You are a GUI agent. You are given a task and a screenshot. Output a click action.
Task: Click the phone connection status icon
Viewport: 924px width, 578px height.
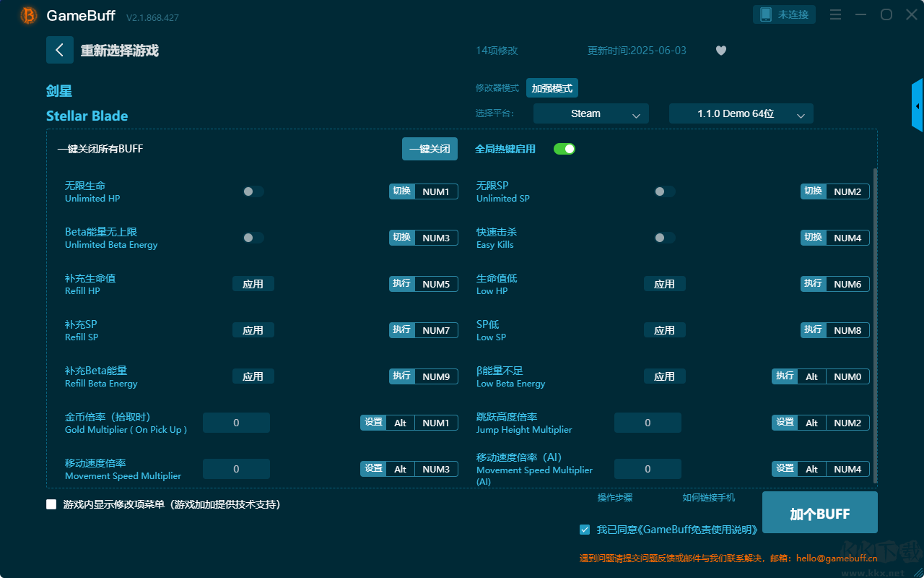click(766, 14)
